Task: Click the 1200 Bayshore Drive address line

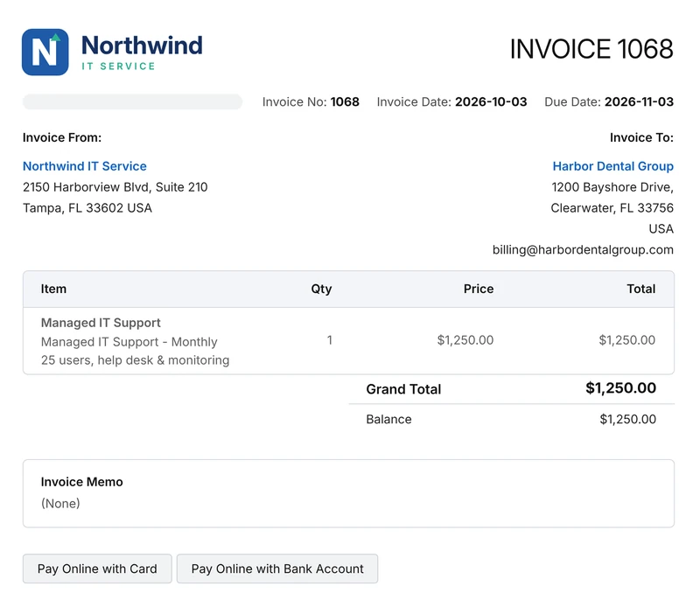Action: click(x=612, y=187)
